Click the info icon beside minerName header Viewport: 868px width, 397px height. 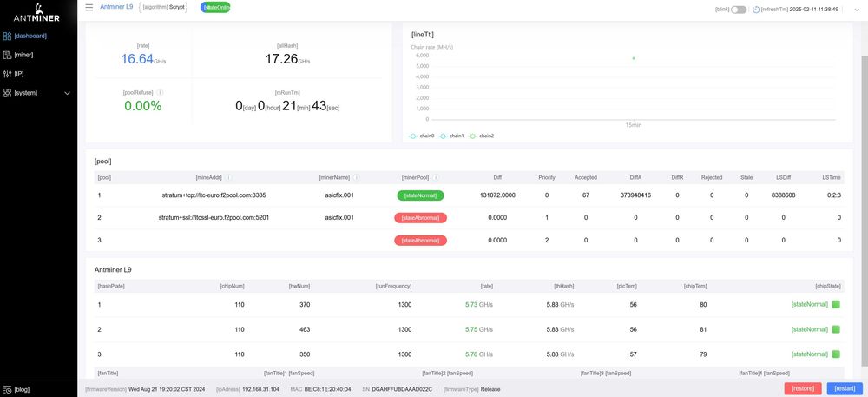pos(356,178)
